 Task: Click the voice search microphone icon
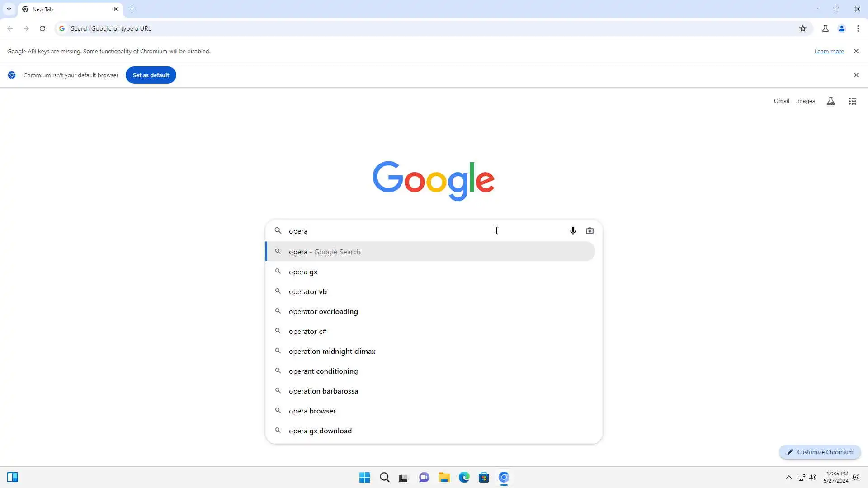coord(573,231)
